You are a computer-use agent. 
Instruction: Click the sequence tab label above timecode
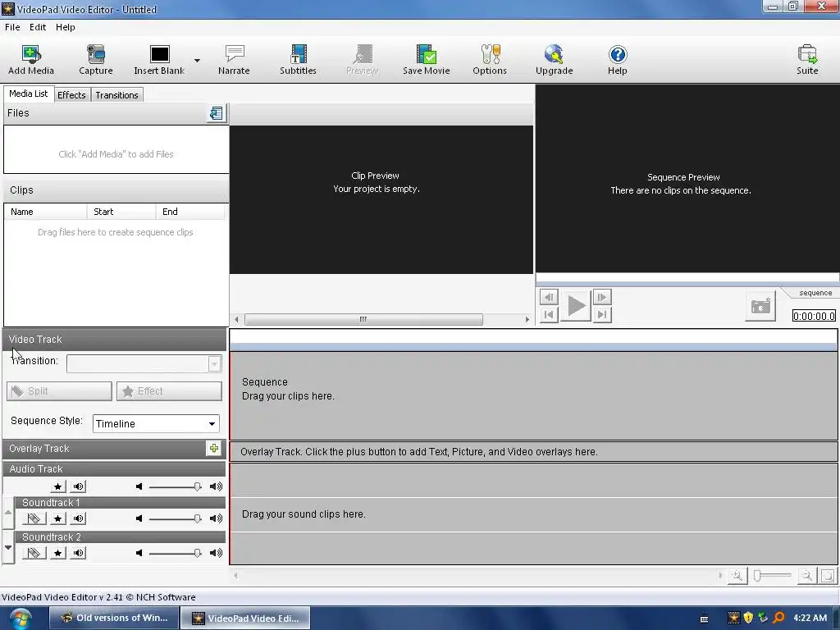(x=815, y=293)
